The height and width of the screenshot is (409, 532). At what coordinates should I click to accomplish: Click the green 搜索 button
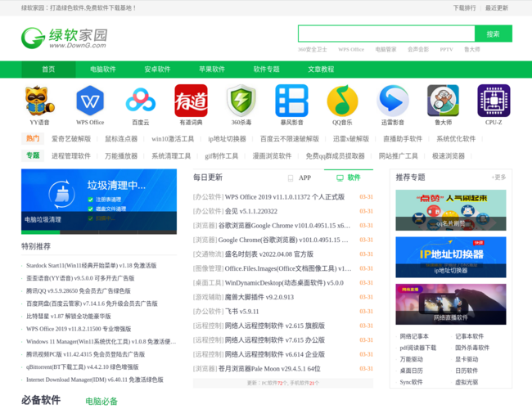tap(494, 34)
